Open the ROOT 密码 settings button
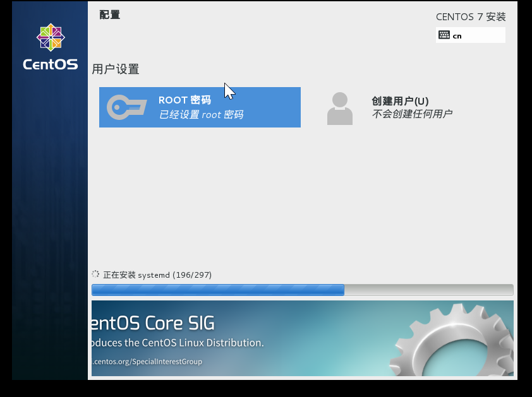Image resolution: width=532 pixels, height=397 pixels. coord(200,107)
